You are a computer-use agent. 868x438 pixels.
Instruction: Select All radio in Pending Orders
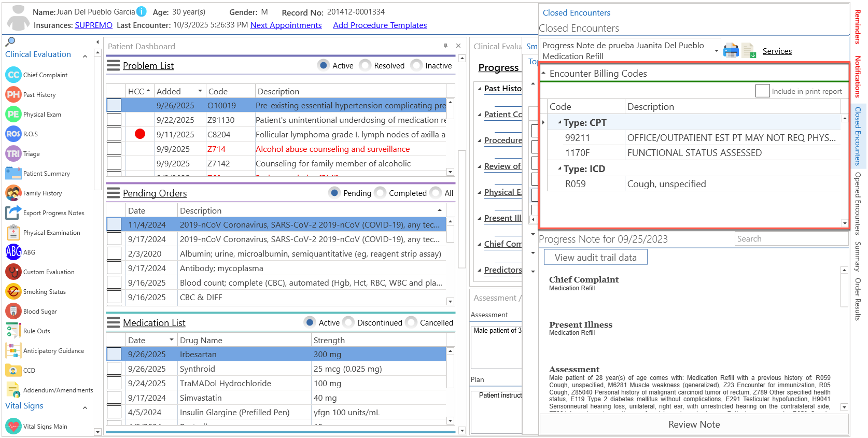436,193
